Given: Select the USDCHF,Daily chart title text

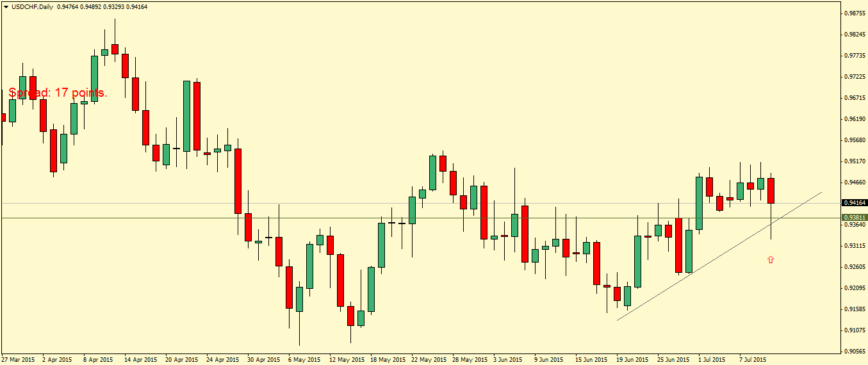Looking at the screenshot, I should [33, 6].
